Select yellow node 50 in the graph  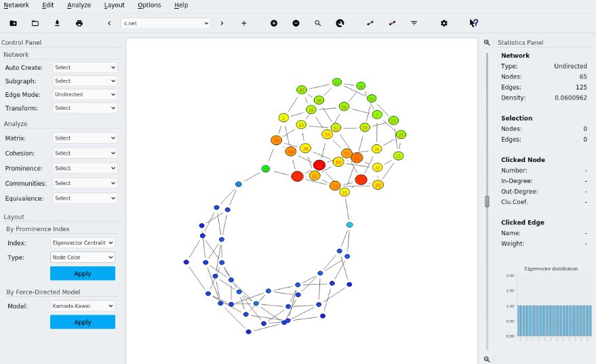tap(327, 134)
